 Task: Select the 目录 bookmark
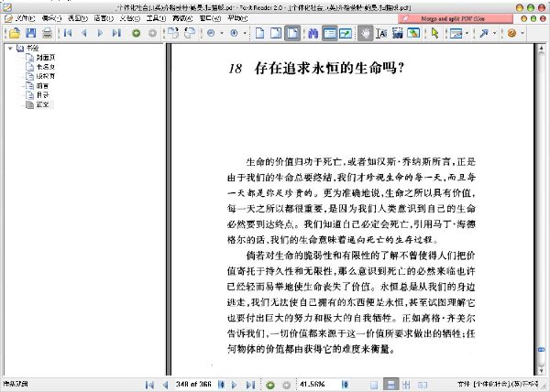click(42, 95)
